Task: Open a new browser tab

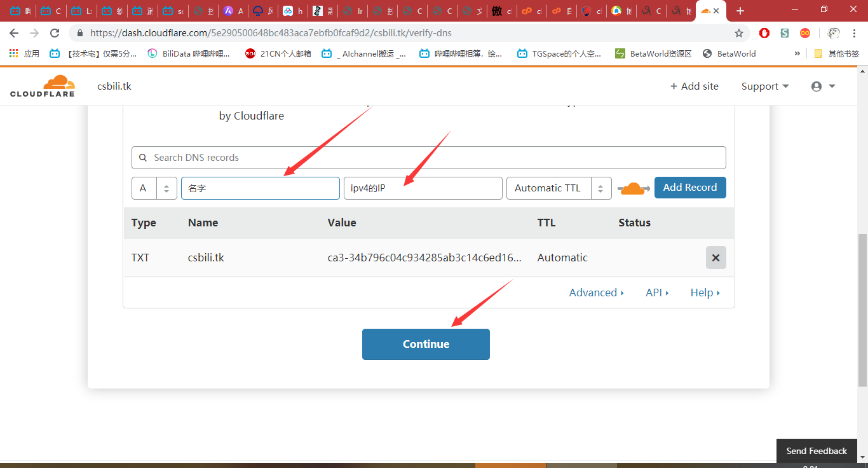Action: pyautogui.click(x=740, y=11)
